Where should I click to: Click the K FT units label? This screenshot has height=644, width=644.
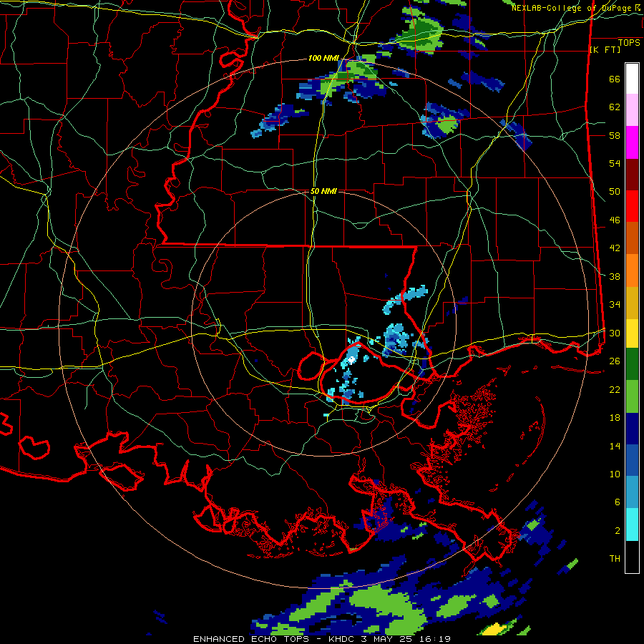point(605,49)
